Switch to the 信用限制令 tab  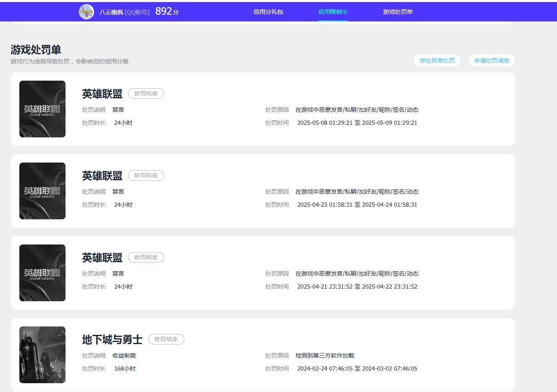[x=333, y=11]
